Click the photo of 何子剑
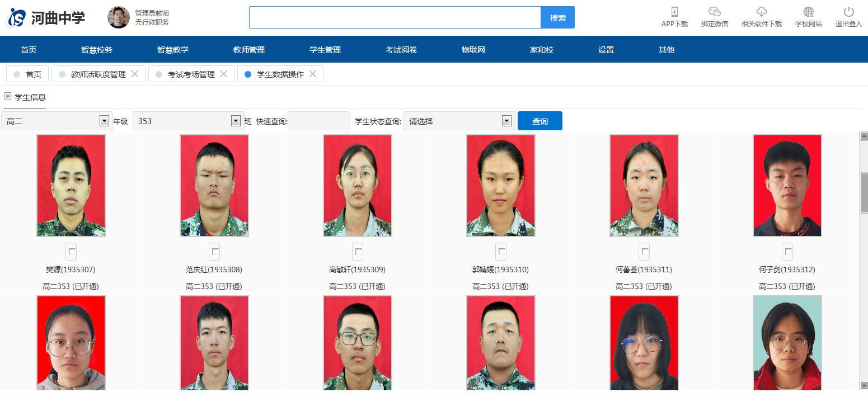Viewport: 868px width, 402px height. [x=787, y=186]
